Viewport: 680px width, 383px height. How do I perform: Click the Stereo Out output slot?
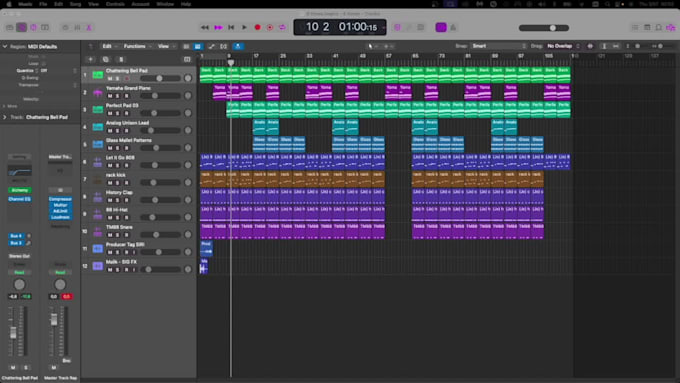point(20,256)
